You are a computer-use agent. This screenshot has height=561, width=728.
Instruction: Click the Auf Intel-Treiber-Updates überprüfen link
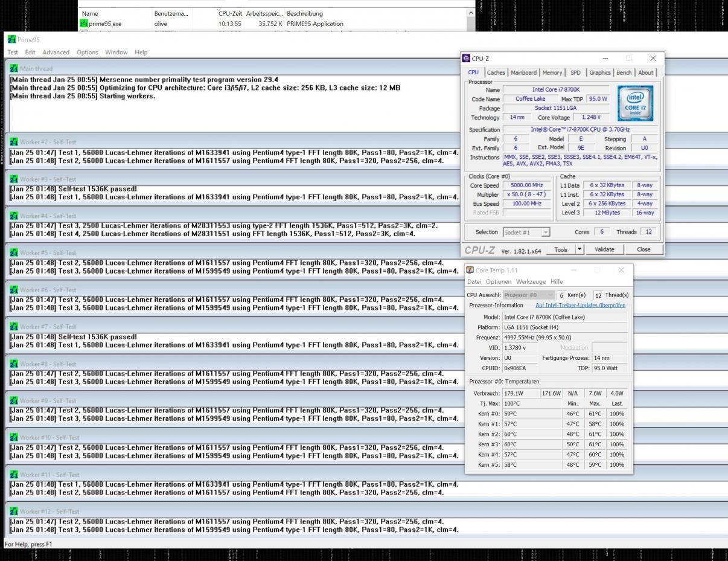click(580, 306)
